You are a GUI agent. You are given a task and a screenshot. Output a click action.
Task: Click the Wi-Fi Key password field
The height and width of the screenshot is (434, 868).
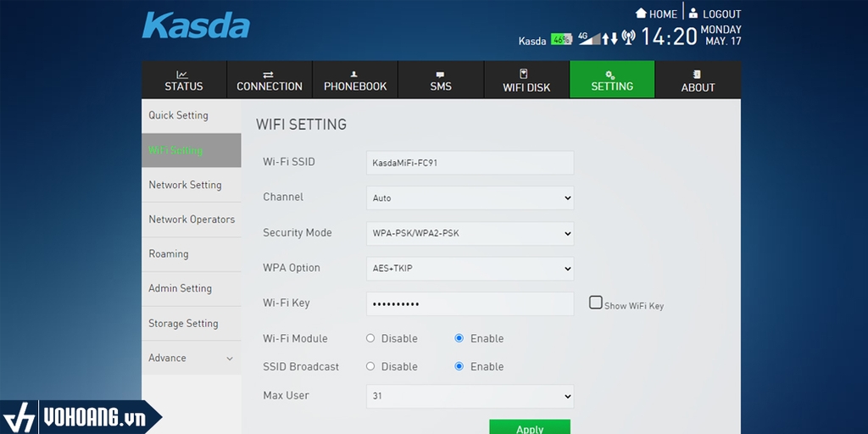pyautogui.click(x=470, y=304)
